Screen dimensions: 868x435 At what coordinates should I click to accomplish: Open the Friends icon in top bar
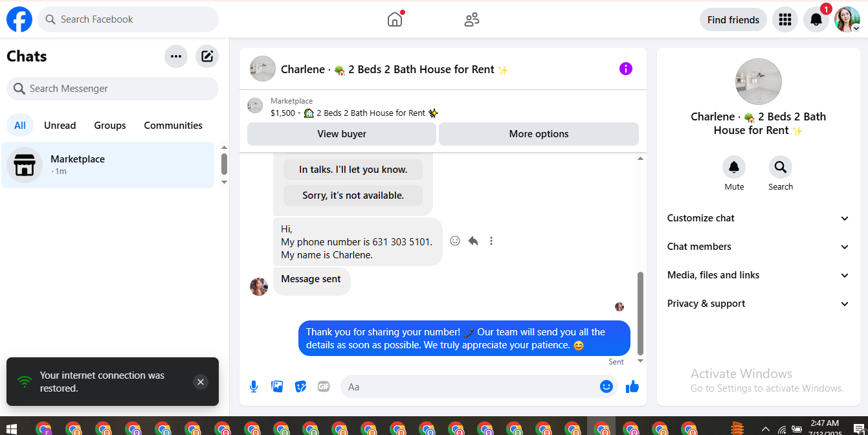[x=472, y=19]
